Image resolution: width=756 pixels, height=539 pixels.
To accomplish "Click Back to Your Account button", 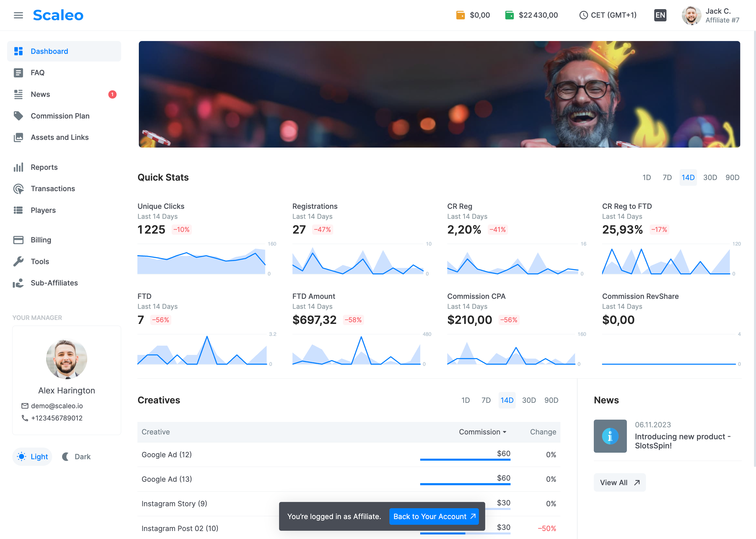I will tap(434, 516).
